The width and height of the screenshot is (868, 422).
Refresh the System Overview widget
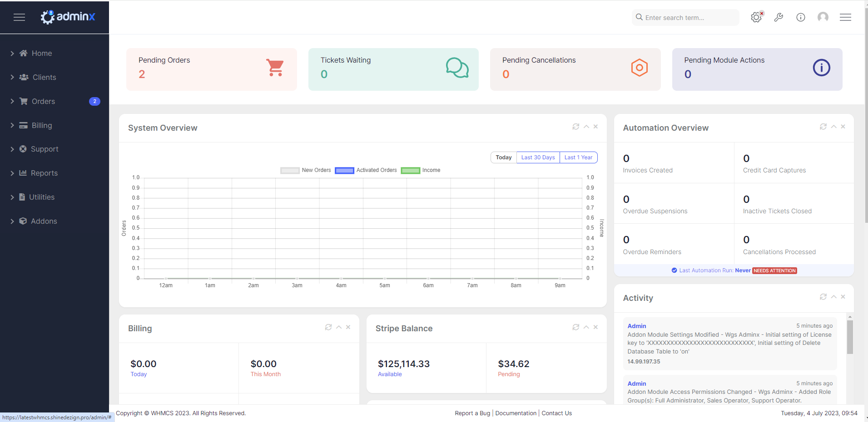pyautogui.click(x=575, y=127)
